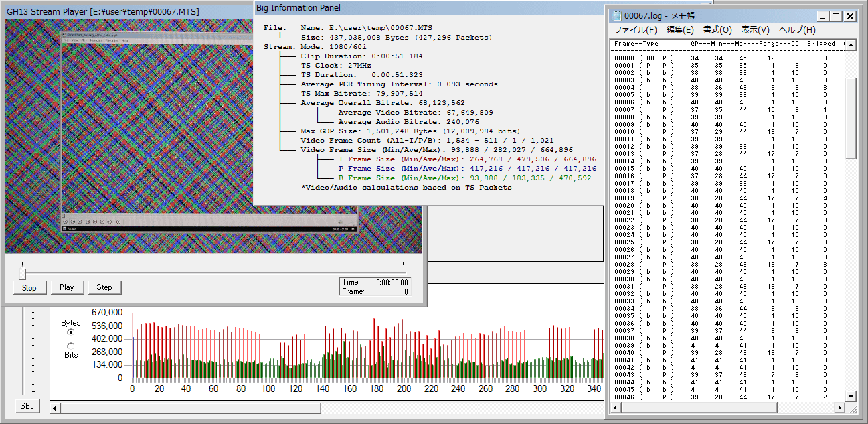Click the SEL button below the graph
This screenshot has width=868, height=424.
coord(27,406)
